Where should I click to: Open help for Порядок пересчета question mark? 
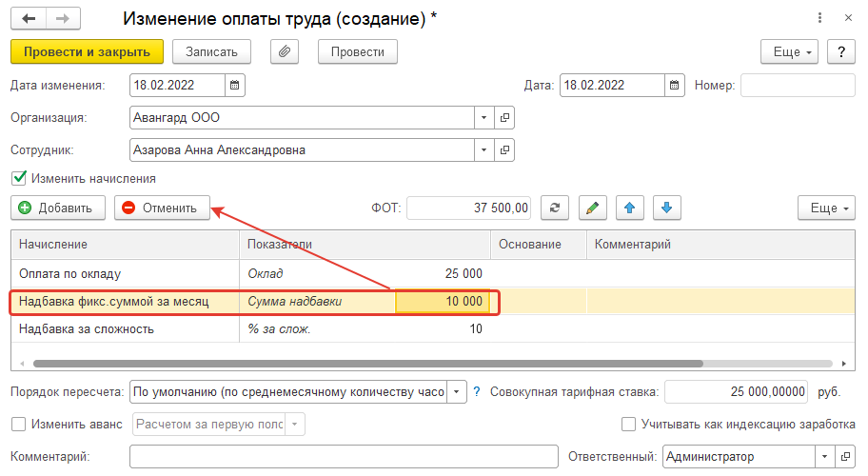(x=477, y=392)
